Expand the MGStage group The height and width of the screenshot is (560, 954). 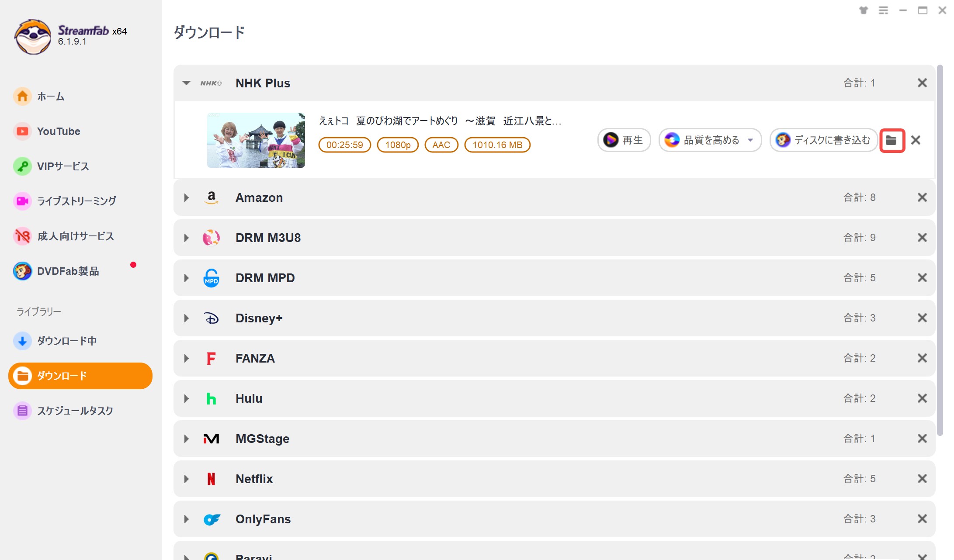pyautogui.click(x=186, y=439)
